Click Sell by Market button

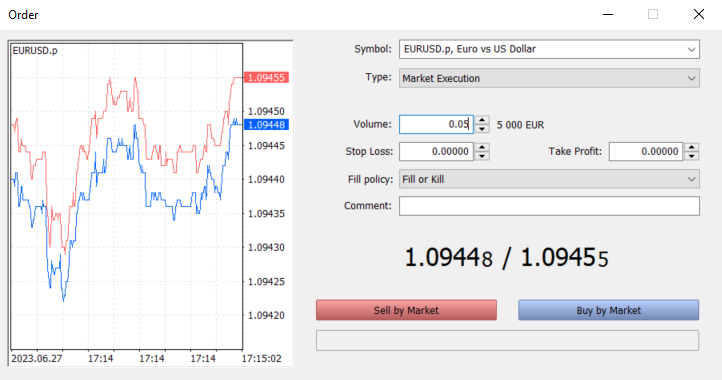(406, 310)
